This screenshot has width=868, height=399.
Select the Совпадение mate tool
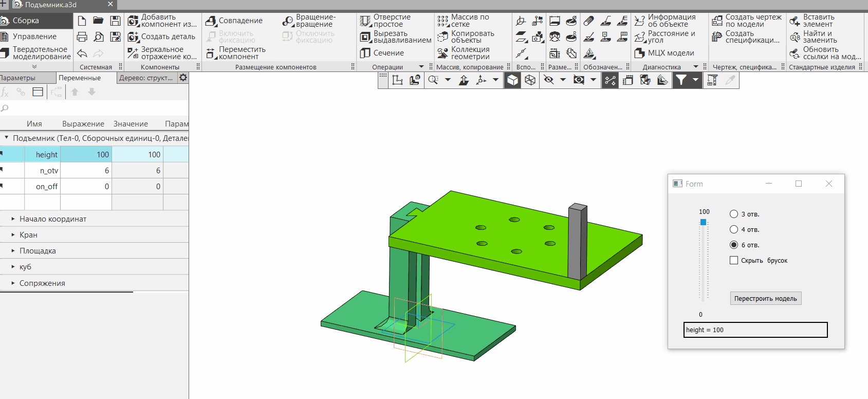point(234,21)
